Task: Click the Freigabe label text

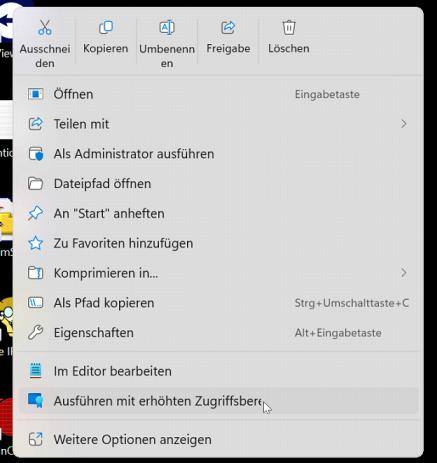Action: pos(228,49)
